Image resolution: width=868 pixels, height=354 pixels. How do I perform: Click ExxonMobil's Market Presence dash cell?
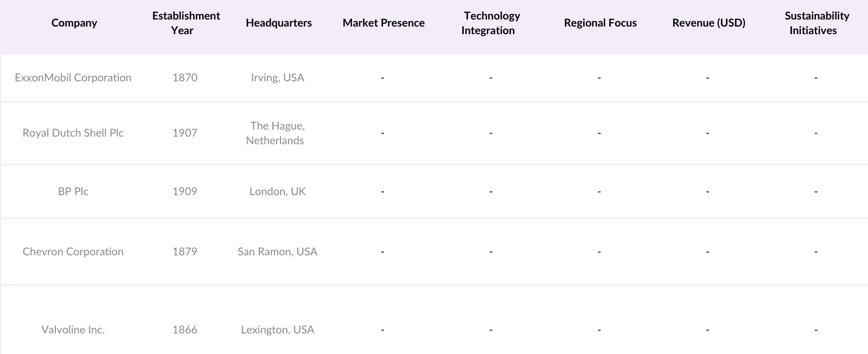382,78
